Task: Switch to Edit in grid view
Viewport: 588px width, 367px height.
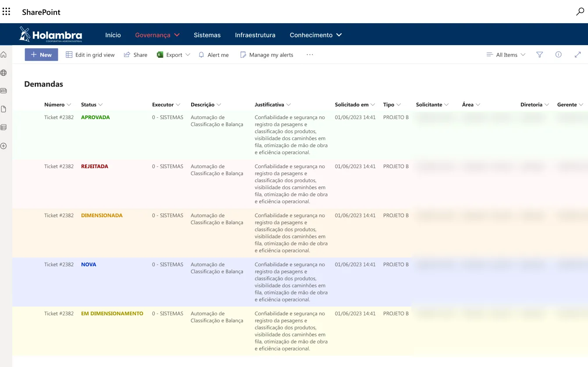Action: 90,55
